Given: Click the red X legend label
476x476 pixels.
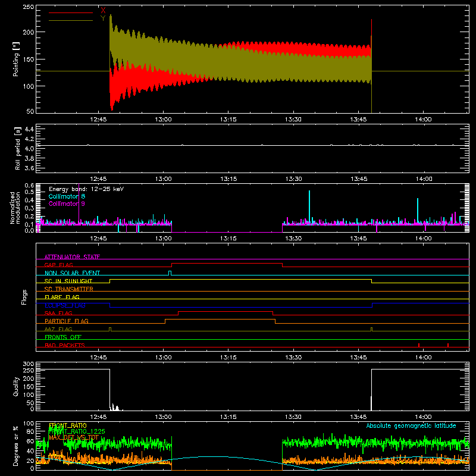Looking at the screenshot, I should tap(103, 11).
